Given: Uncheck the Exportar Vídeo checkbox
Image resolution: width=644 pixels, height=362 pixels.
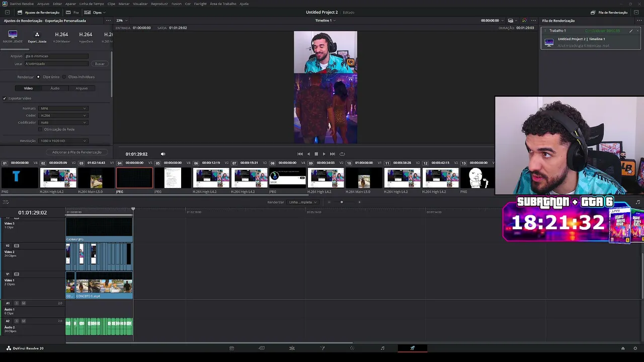Looking at the screenshot, I should point(5,99).
